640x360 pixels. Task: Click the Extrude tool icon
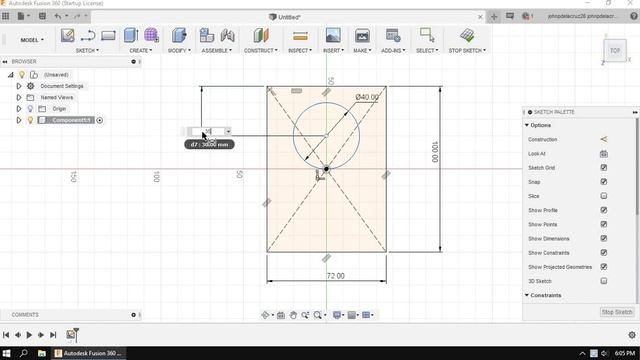point(131,36)
